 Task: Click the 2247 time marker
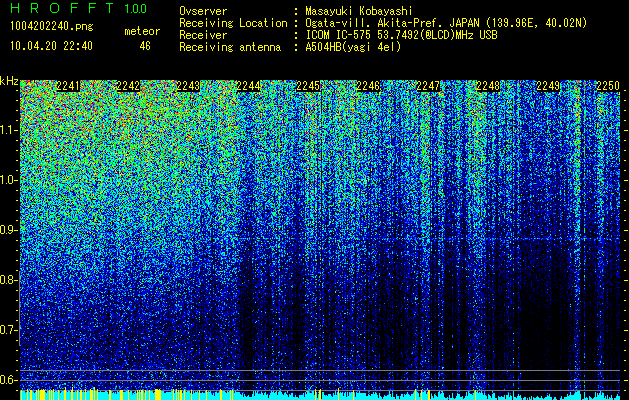pos(428,86)
